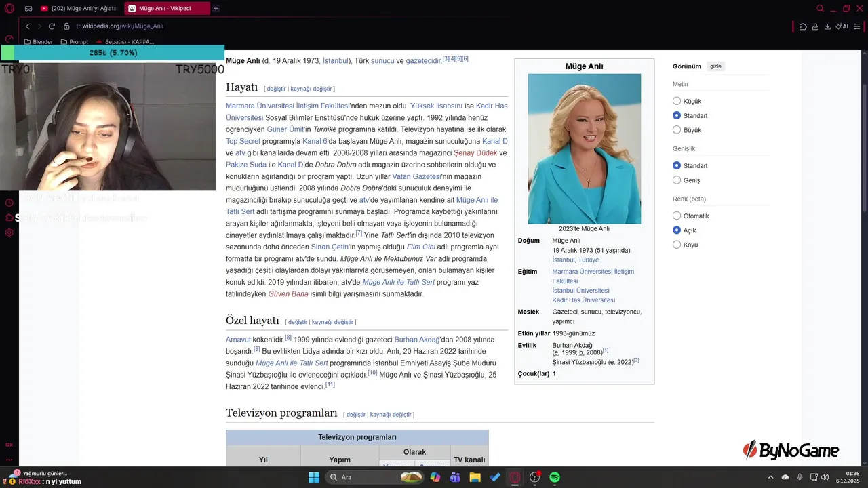Open the Blender bookmarks folder
This screenshot has width=868, height=488.
38,42
